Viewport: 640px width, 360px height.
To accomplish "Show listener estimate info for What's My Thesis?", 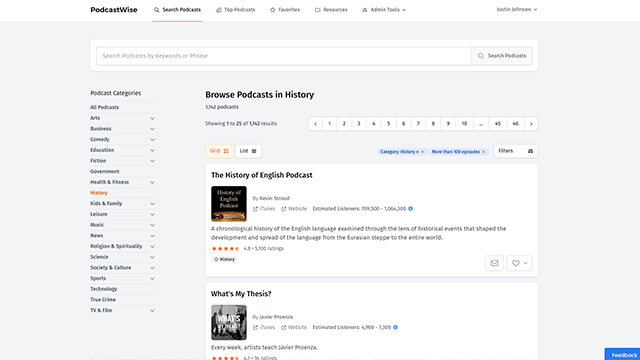I will (x=395, y=327).
